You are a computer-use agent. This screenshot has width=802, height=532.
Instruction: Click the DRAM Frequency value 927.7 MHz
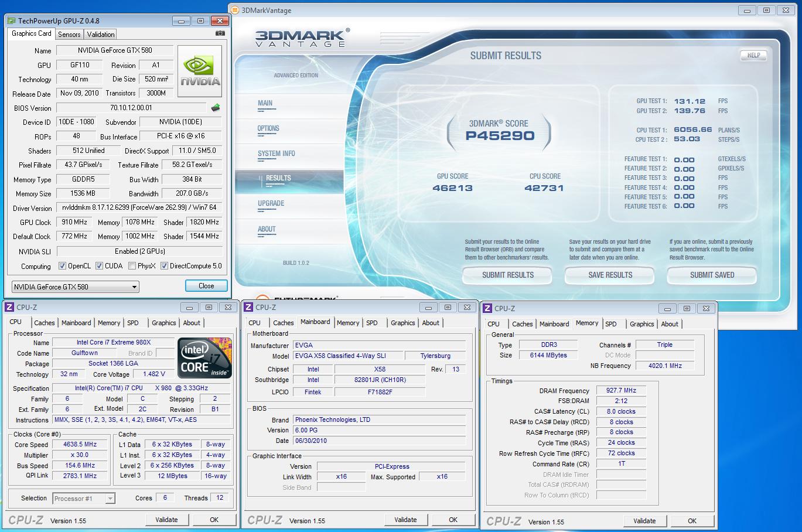click(x=621, y=391)
